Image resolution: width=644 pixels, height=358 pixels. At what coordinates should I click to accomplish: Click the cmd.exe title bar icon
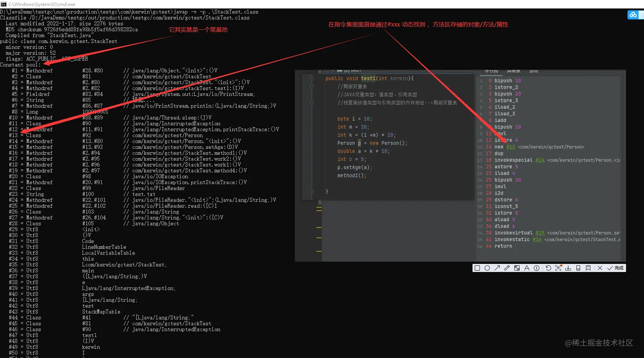[x=3, y=4]
